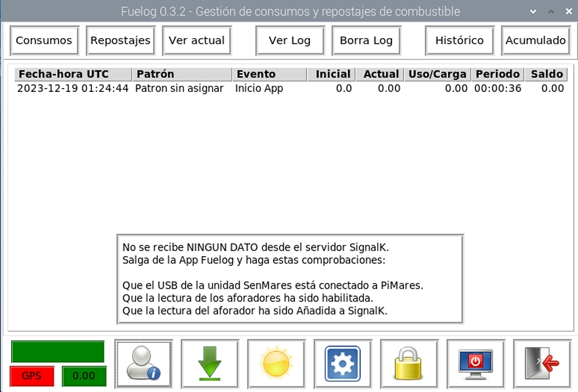578x392 pixels.
Task: Open the Consumos view
Action: coord(44,40)
